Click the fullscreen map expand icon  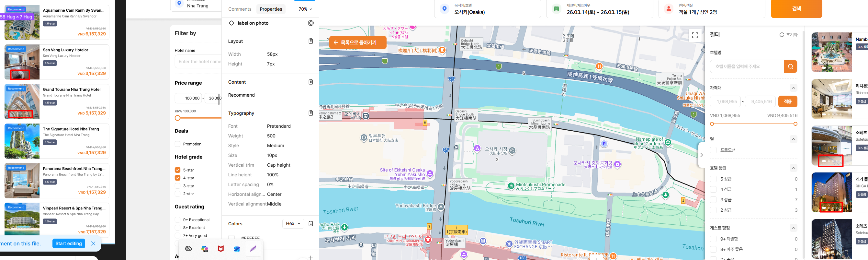695,35
